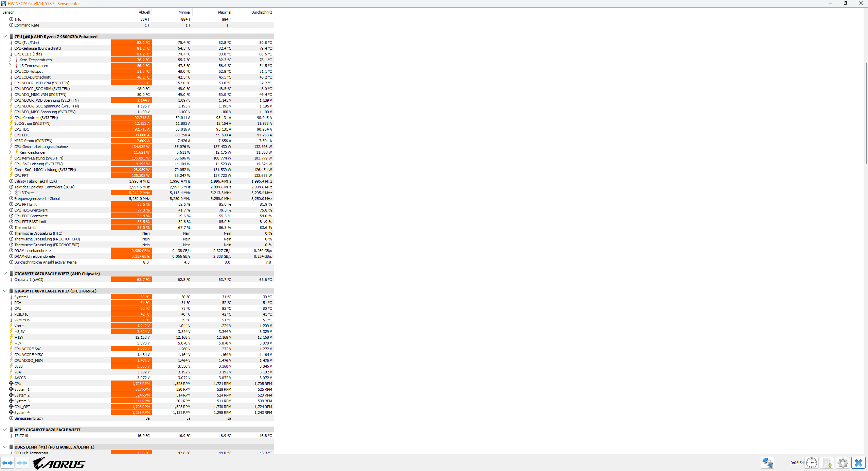The width and height of the screenshot is (868, 471).
Task: Expand the L3 Takte subtree
Action: (x=10, y=193)
